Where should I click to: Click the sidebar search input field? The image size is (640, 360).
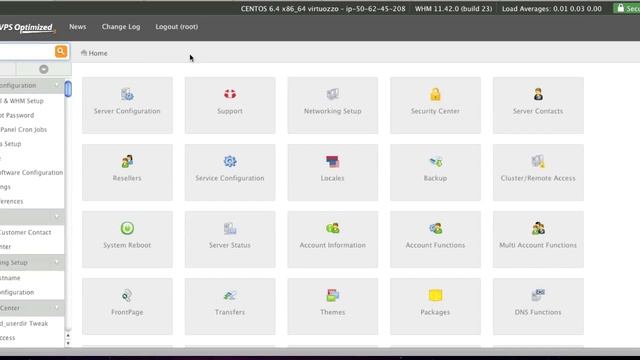pyautogui.click(x=27, y=51)
